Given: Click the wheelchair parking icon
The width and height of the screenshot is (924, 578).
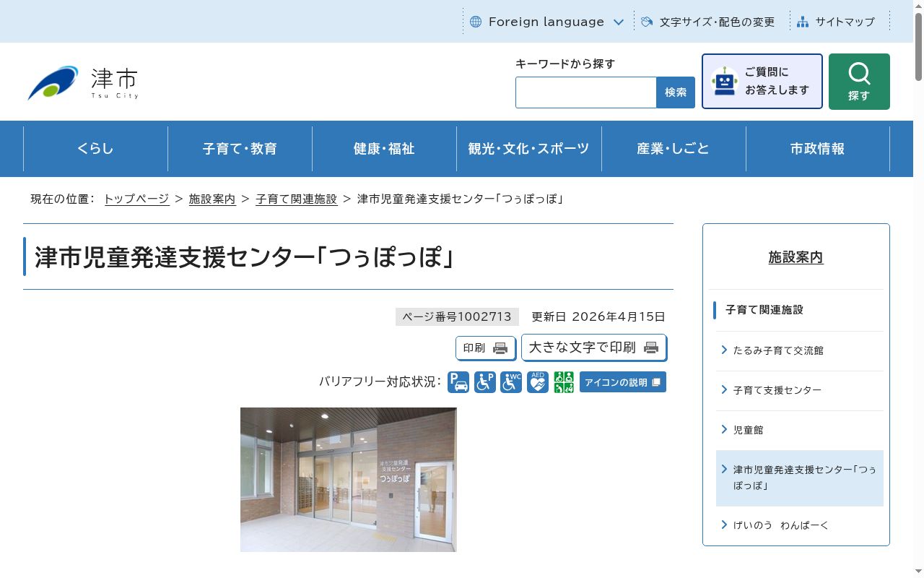Looking at the screenshot, I should tap(484, 382).
